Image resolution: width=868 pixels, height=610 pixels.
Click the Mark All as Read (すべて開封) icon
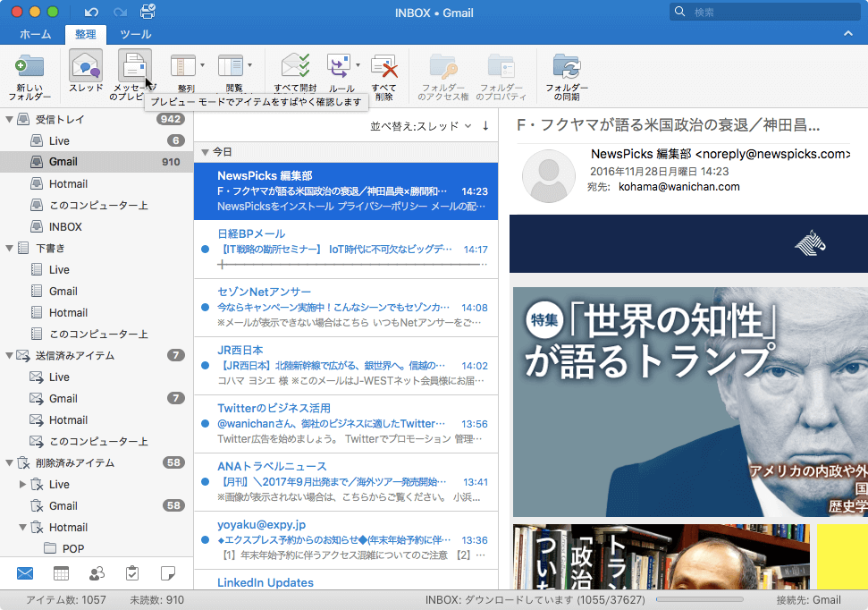pyautogui.click(x=295, y=67)
